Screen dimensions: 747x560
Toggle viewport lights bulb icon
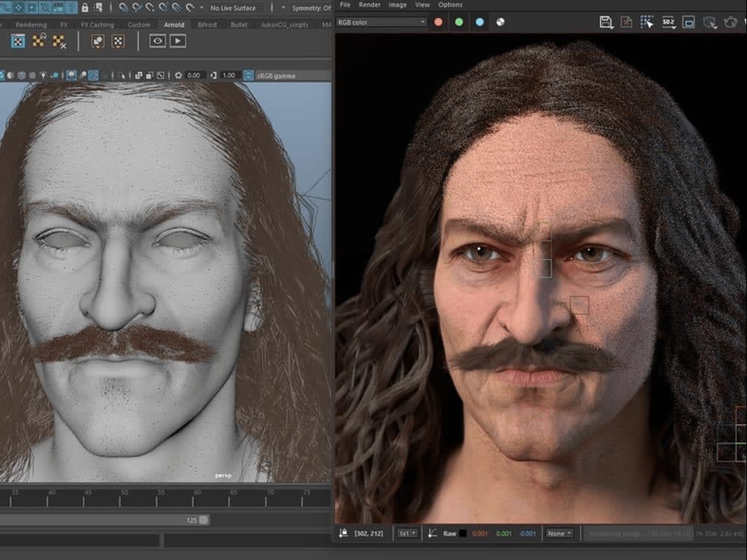click(43, 75)
